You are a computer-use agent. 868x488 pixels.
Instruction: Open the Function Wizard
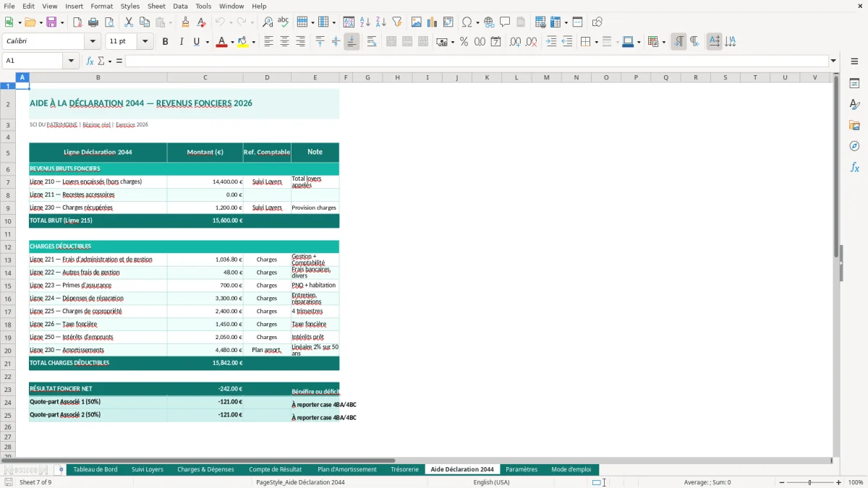[x=90, y=61]
